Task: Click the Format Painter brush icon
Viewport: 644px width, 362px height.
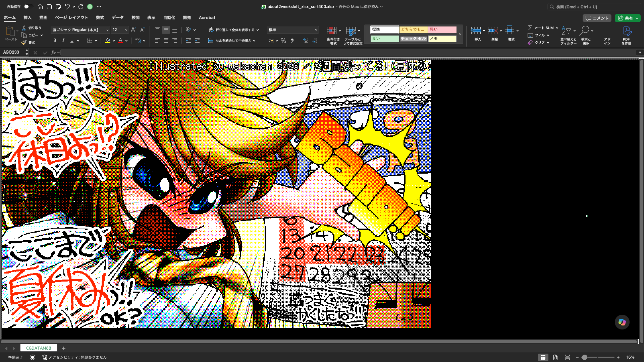Action: pyautogui.click(x=24, y=43)
